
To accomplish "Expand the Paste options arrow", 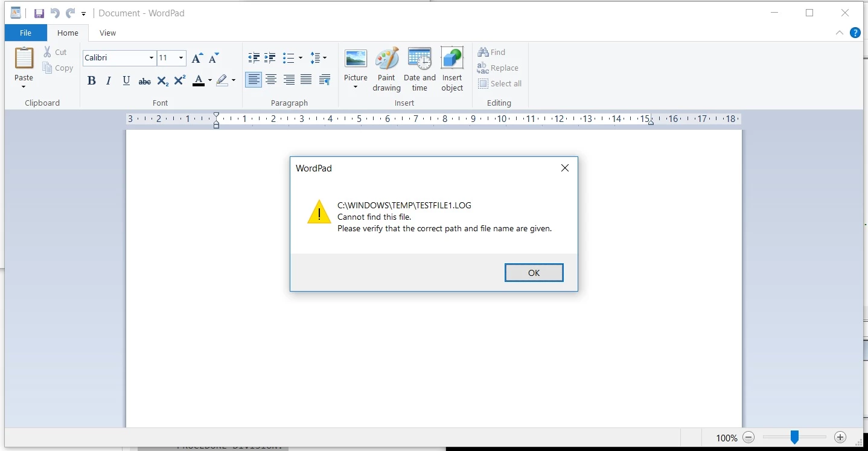I will 24,87.
